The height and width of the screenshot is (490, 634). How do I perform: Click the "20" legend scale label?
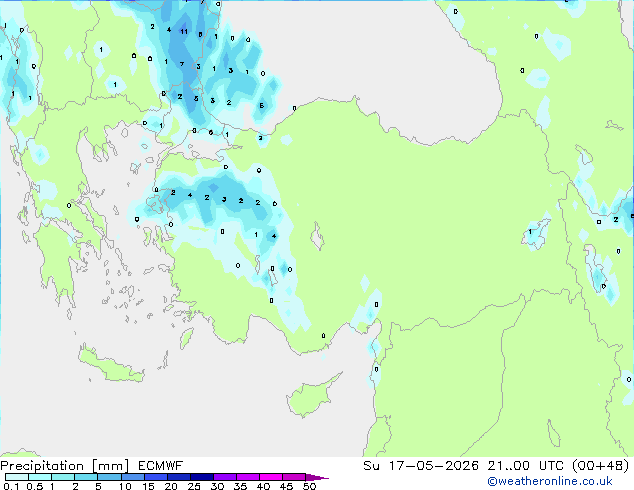point(171,486)
